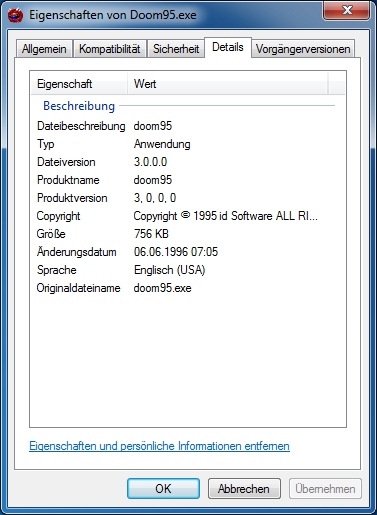This screenshot has width=377, height=515.
Task: Cancel with the Abbrechen button
Action: click(x=244, y=489)
